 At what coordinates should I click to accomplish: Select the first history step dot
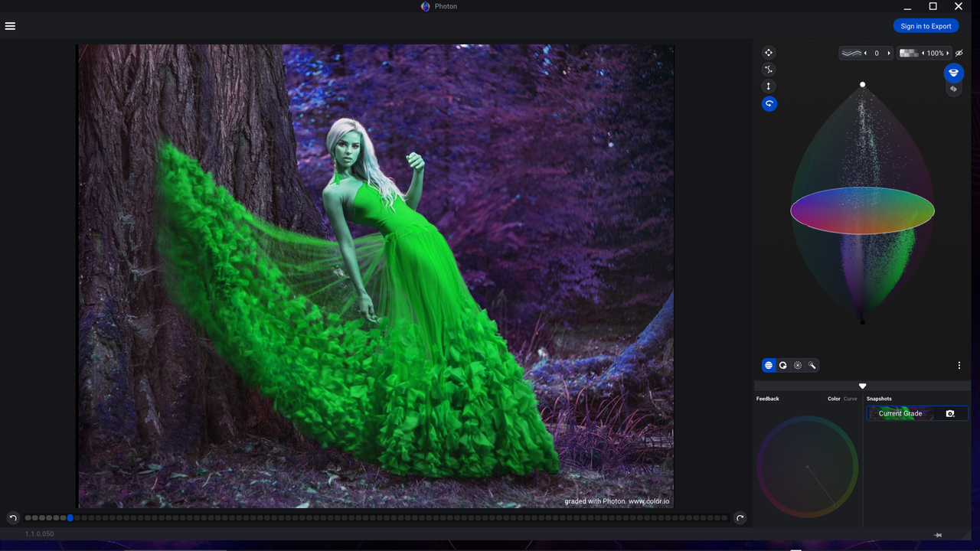(28, 518)
